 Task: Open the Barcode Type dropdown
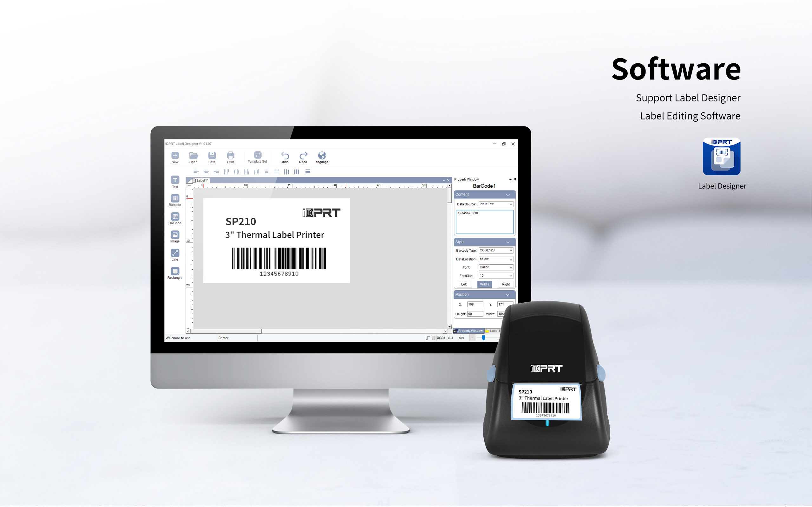pos(496,251)
